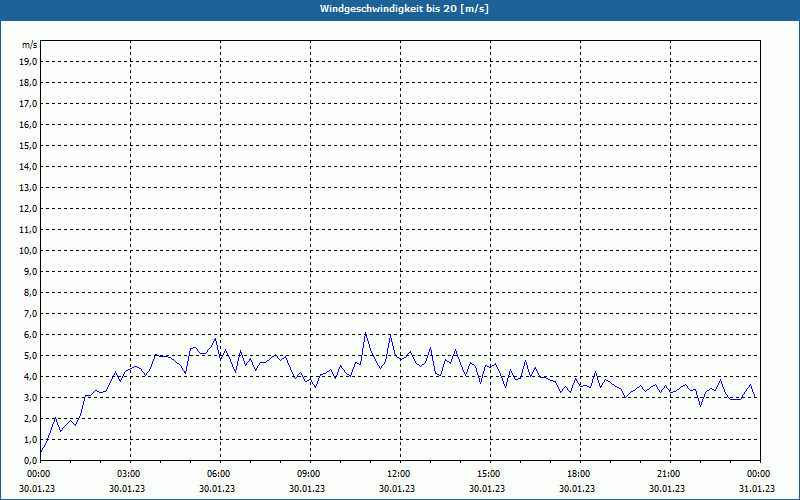Select the 13,0 y-axis label
This screenshot has height=500, width=800.
[28, 188]
